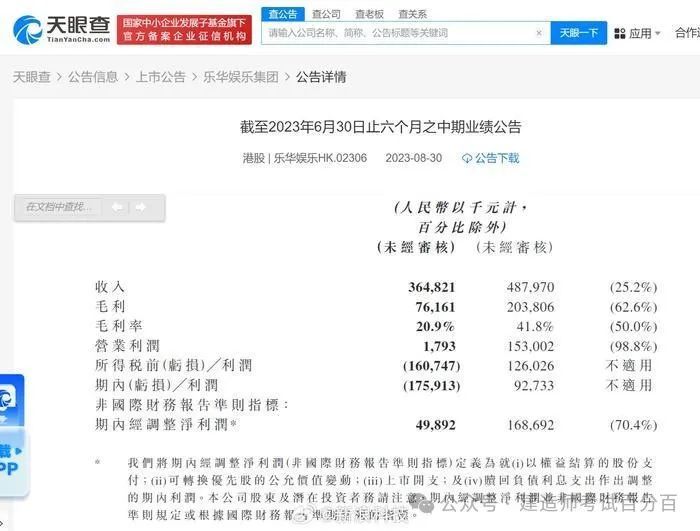Click revenue value 364,821
The height and width of the screenshot is (531, 700).
[431, 287]
